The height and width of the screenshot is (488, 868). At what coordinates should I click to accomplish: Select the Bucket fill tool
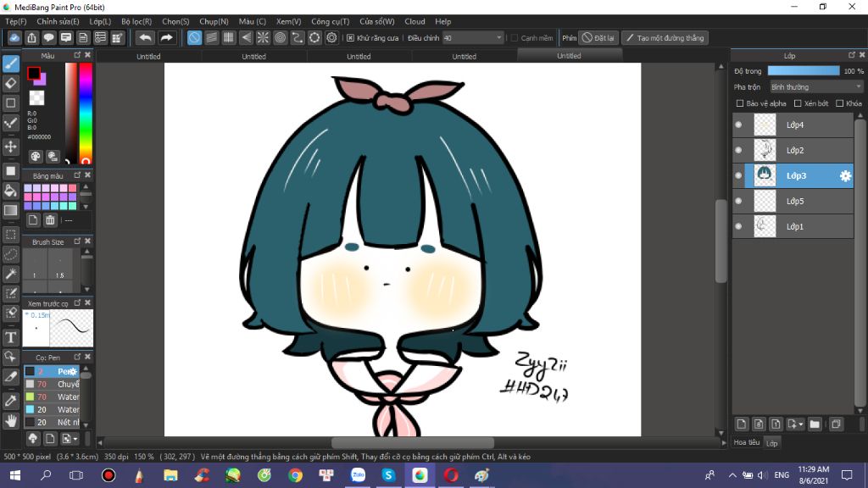click(x=11, y=191)
